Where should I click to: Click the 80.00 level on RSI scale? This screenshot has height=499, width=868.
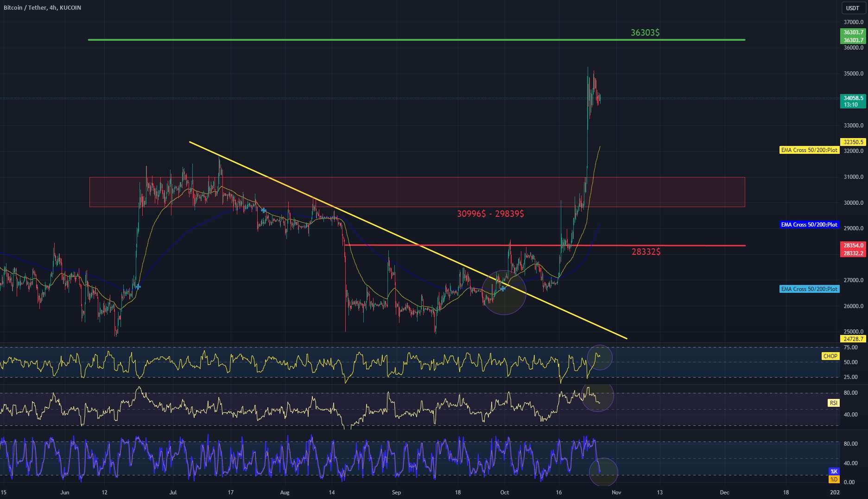pyautogui.click(x=850, y=393)
